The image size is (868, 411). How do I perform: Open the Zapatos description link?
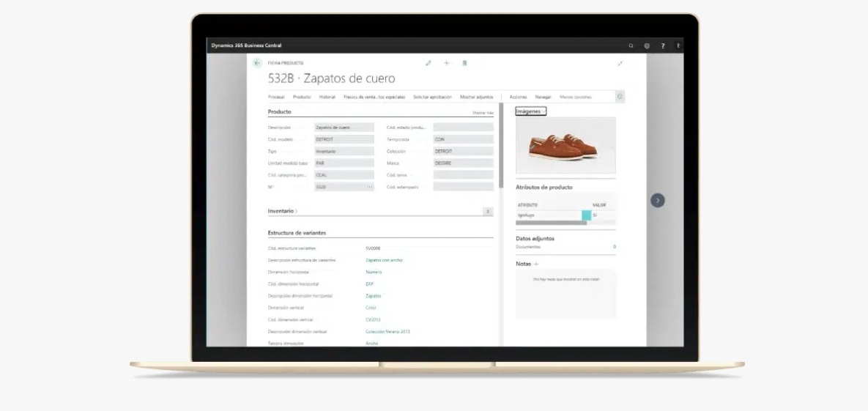coord(374,296)
